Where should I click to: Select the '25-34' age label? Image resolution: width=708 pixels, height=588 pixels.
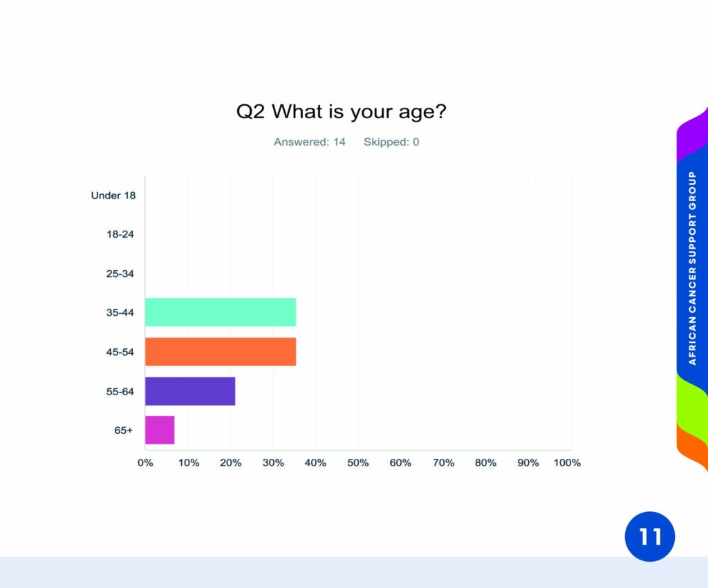coord(120,274)
